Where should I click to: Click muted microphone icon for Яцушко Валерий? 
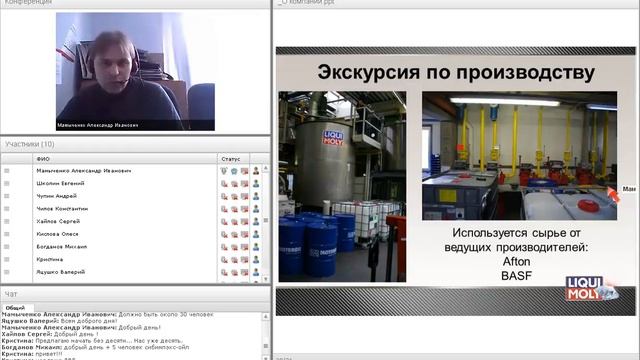coord(224,272)
